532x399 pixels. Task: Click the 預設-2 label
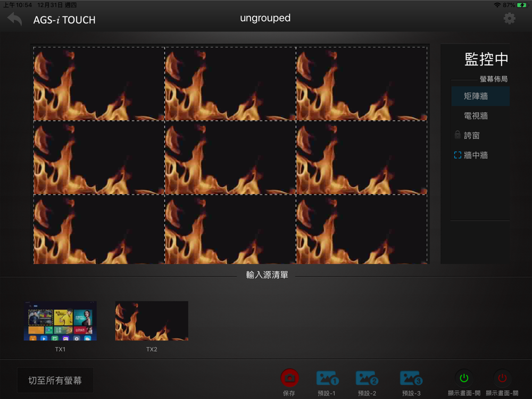pos(367,393)
